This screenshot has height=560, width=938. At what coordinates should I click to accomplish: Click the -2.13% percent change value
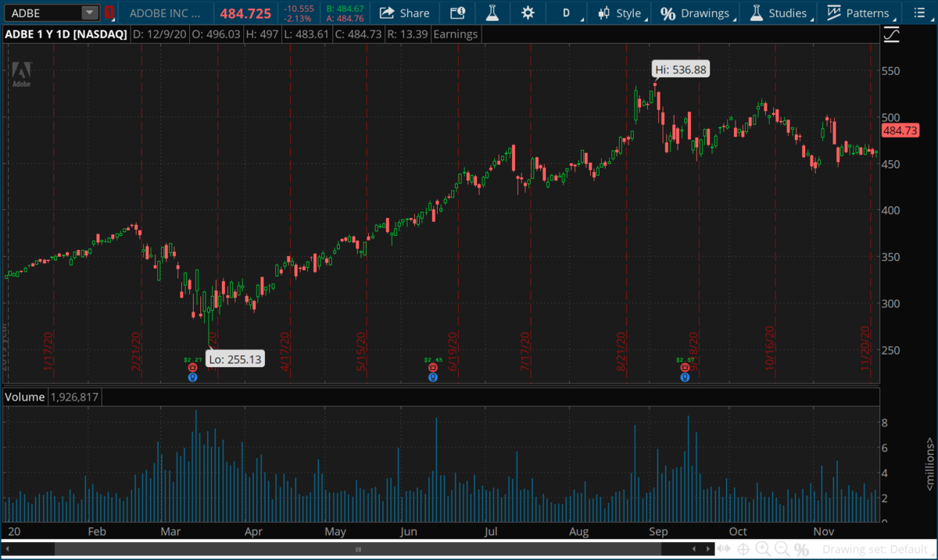point(299,18)
